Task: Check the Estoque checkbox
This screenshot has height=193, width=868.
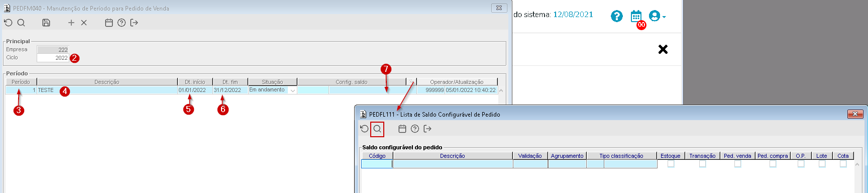Action: click(x=671, y=164)
